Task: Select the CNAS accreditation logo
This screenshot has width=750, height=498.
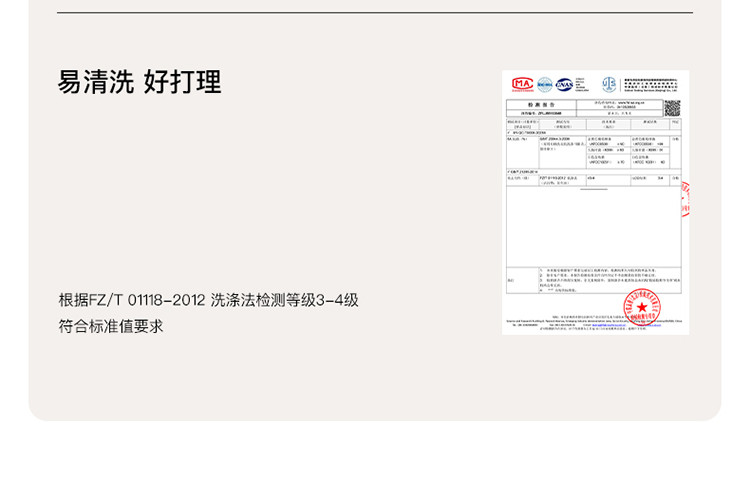Action: [566, 85]
